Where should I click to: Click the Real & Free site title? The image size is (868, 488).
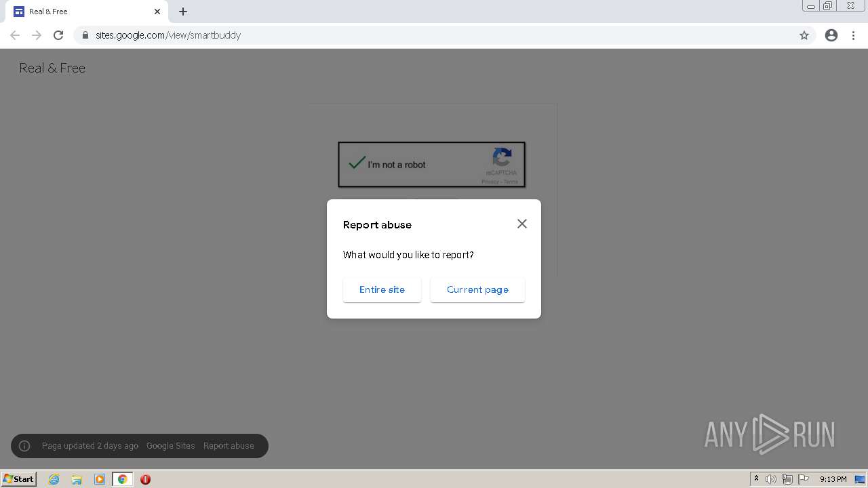point(52,68)
